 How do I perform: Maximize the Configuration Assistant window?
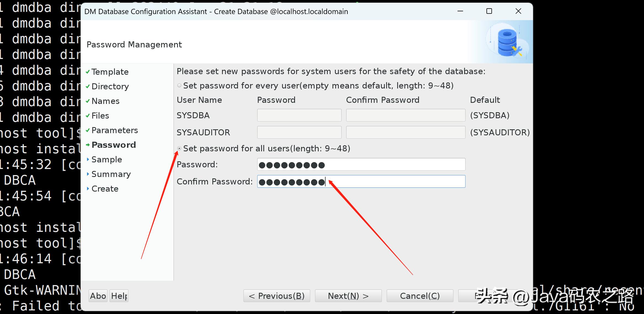[489, 11]
